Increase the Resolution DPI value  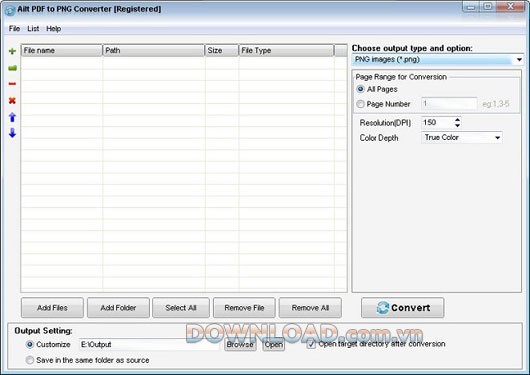tap(457, 119)
